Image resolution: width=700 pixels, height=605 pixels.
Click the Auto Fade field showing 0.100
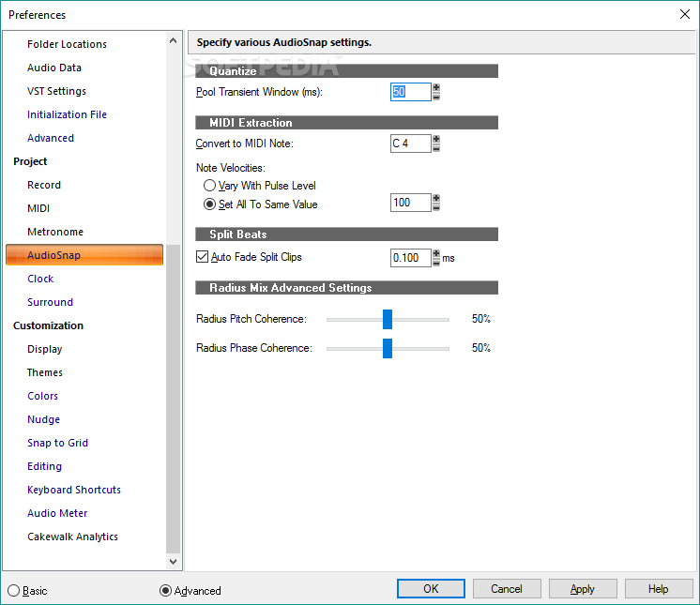411,258
